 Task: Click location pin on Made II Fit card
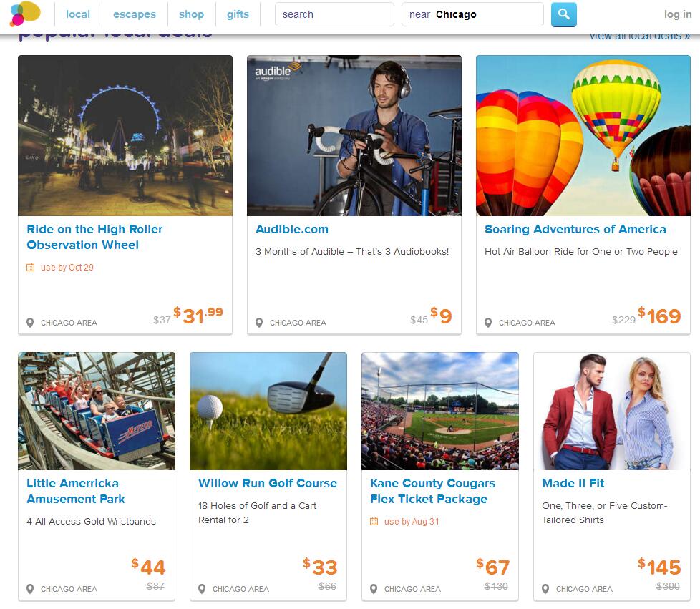coord(545,589)
